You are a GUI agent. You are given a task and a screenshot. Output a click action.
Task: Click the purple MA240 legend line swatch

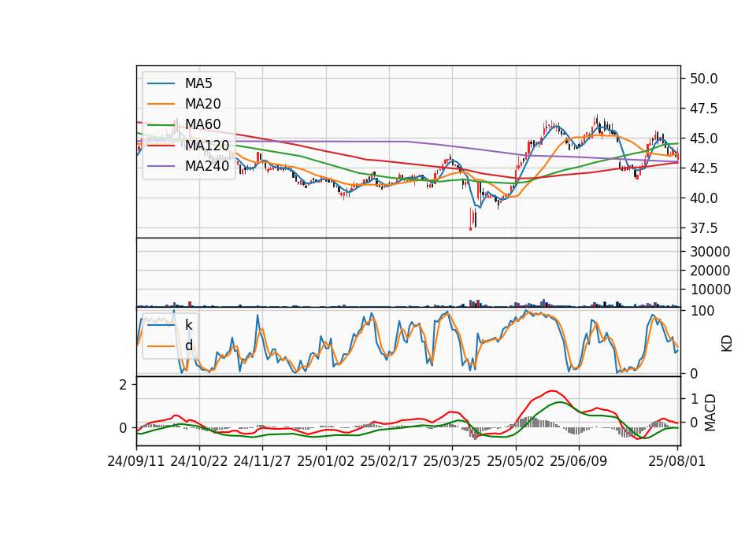[x=161, y=166]
